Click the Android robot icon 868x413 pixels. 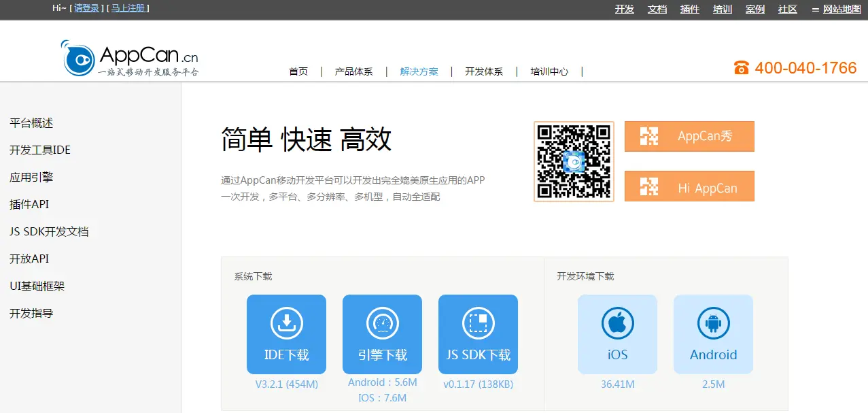[x=714, y=323]
